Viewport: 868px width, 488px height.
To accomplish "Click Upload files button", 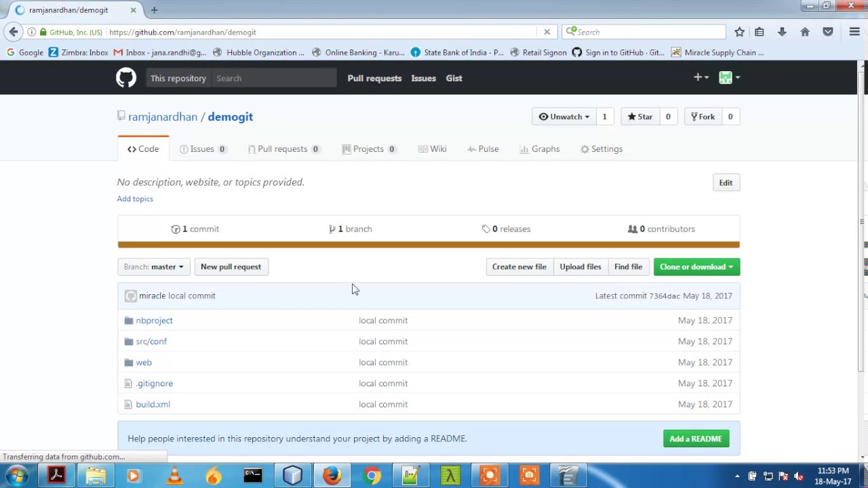I will coord(580,266).
